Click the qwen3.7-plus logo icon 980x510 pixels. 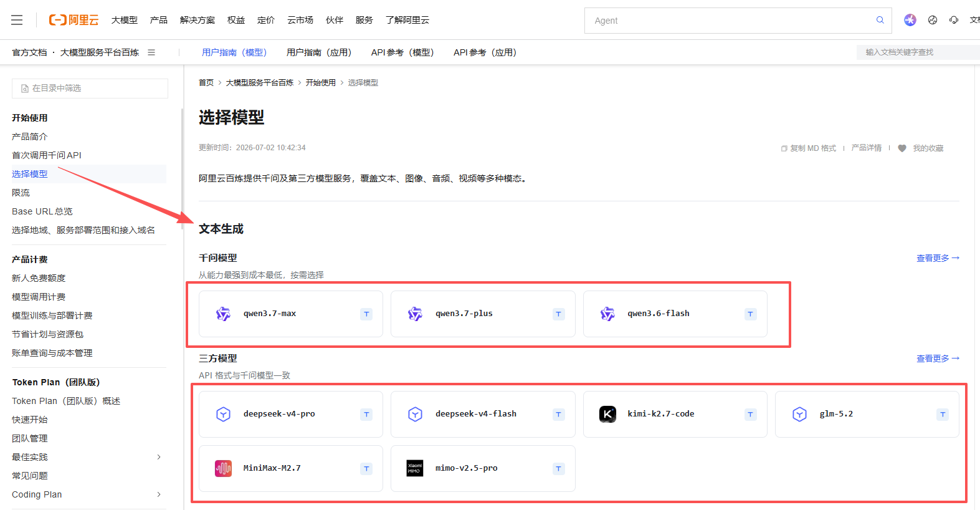[x=415, y=314]
